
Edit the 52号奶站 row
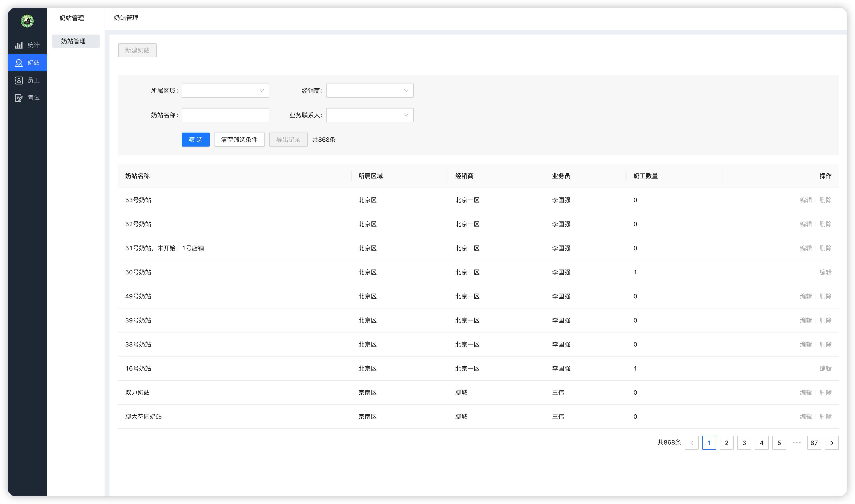coord(806,224)
